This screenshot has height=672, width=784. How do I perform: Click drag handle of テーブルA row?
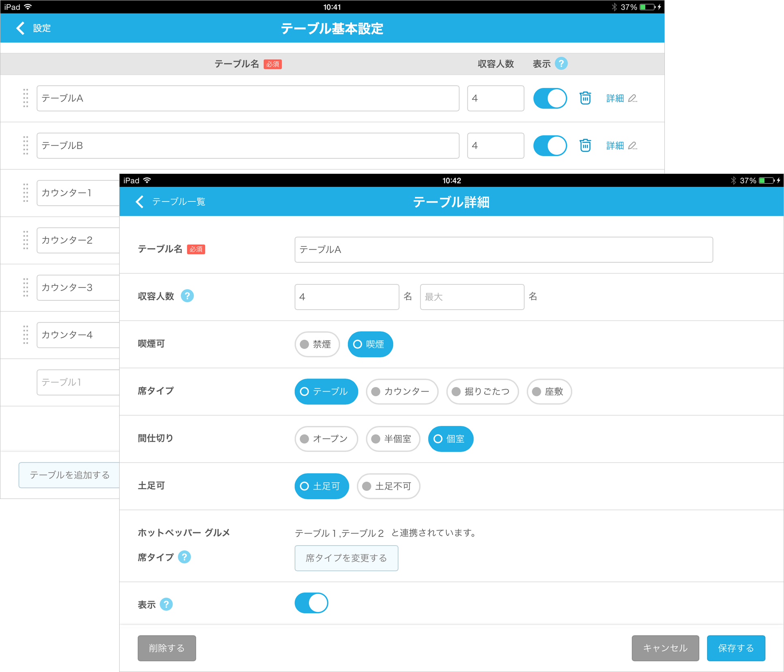(x=26, y=98)
